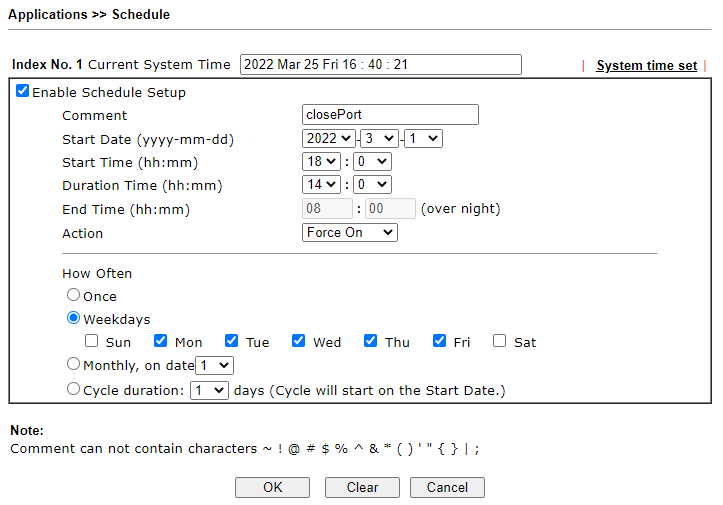Screen dimensions: 723x505
Task: Click the Cancel button
Action: (x=447, y=487)
